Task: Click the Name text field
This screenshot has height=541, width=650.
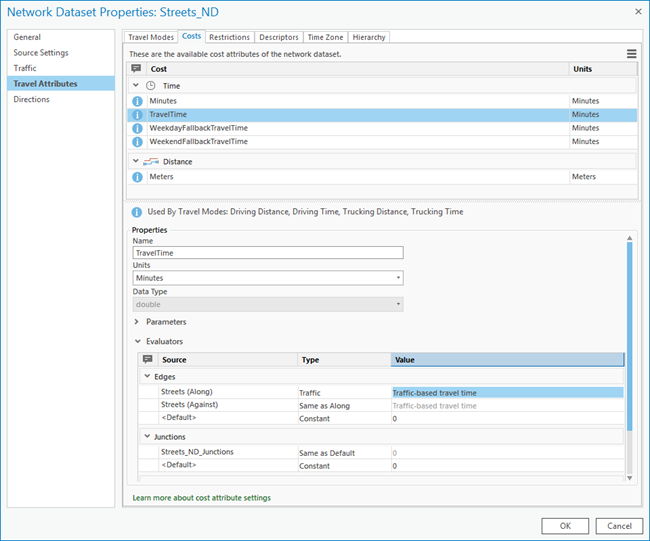Action: [267, 253]
